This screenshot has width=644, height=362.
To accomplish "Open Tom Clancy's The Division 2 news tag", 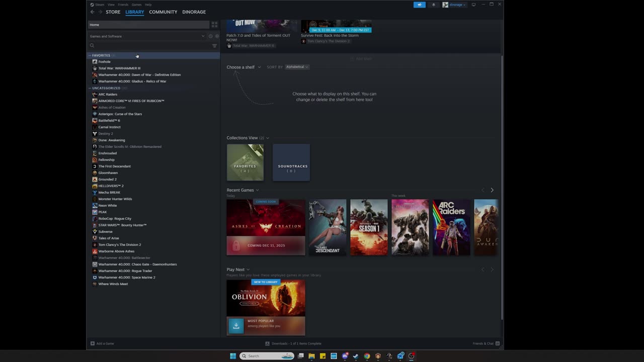I will [326, 41].
